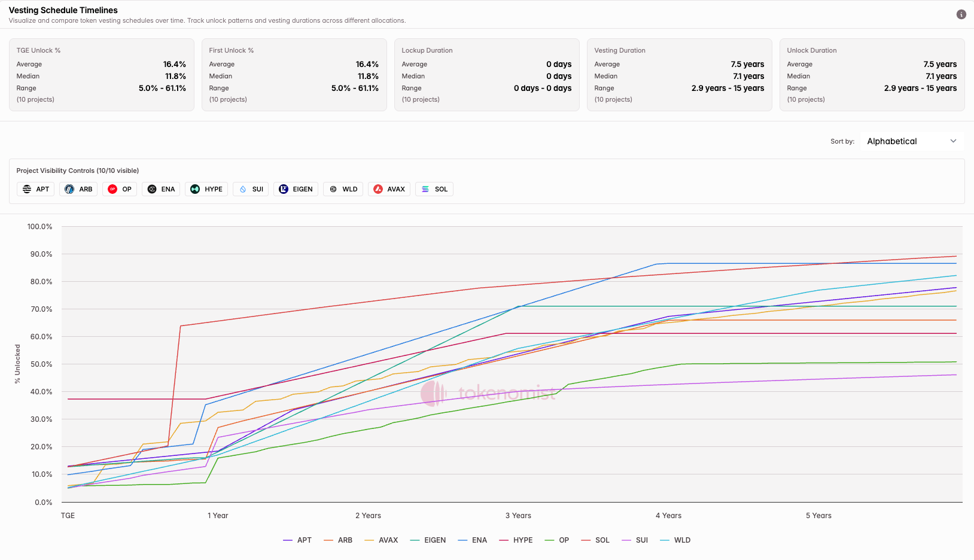Click the info icon in top-right corner
974x560 pixels.
[961, 14]
